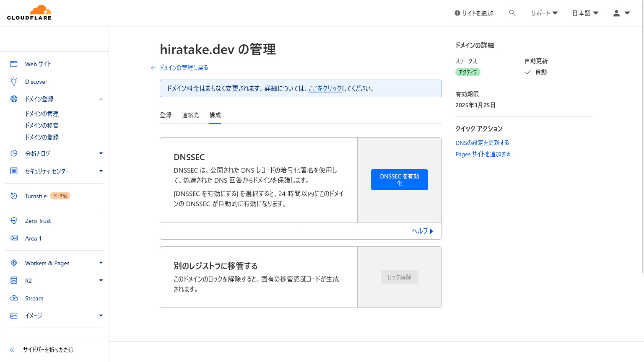Open the サポート dropdown

544,13
